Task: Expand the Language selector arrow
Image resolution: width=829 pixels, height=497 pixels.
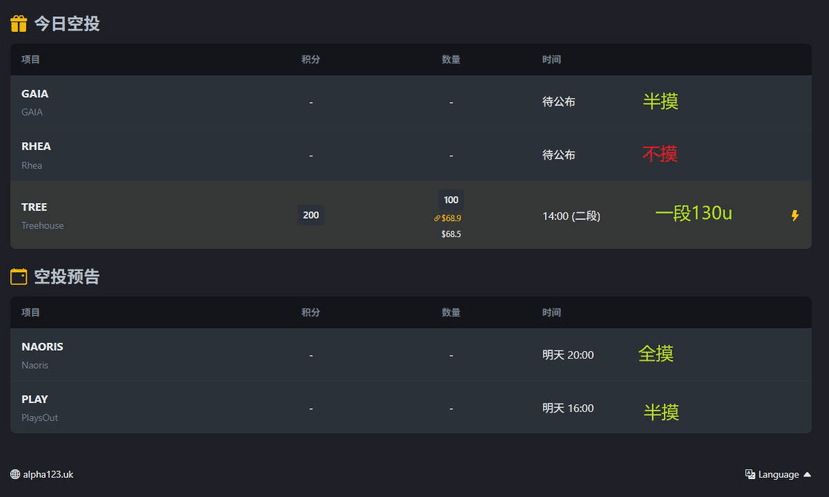Action: pyautogui.click(x=807, y=474)
